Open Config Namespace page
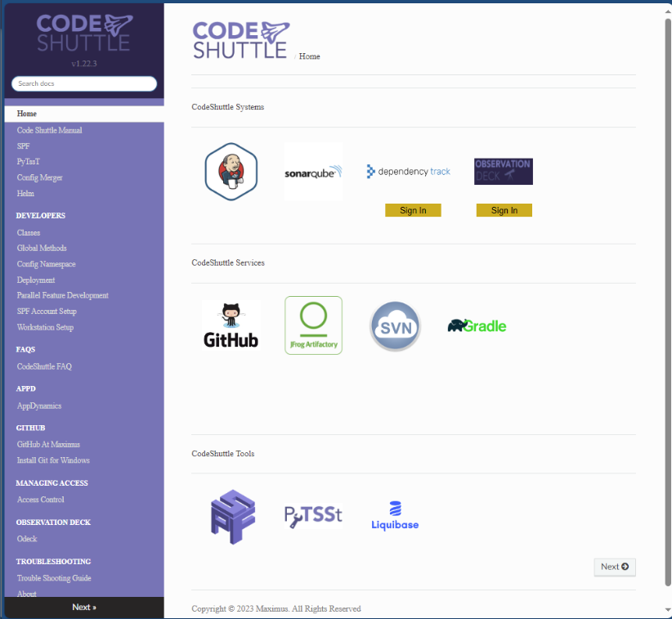 pos(47,264)
